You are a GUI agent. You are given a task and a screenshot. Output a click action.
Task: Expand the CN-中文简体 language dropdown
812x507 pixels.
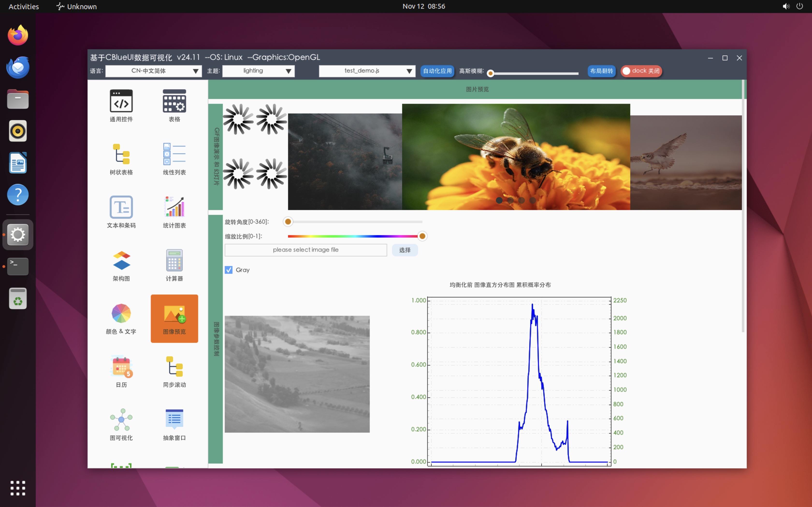point(153,71)
